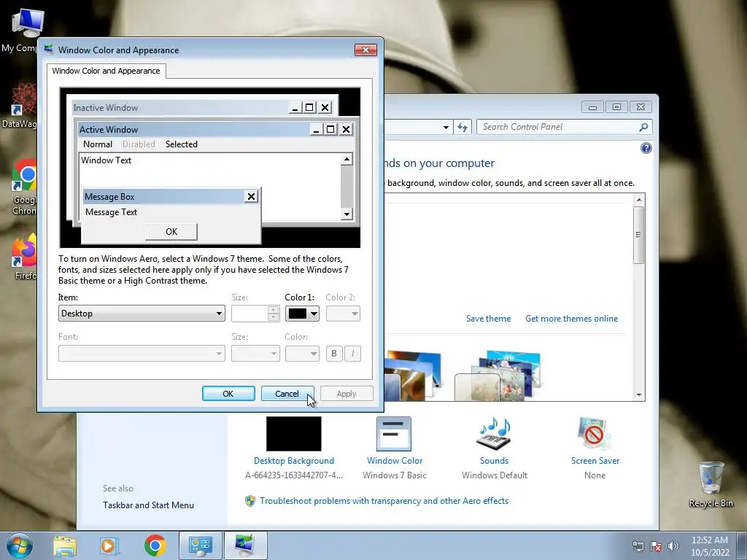Click the Help question mark icon

646,148
